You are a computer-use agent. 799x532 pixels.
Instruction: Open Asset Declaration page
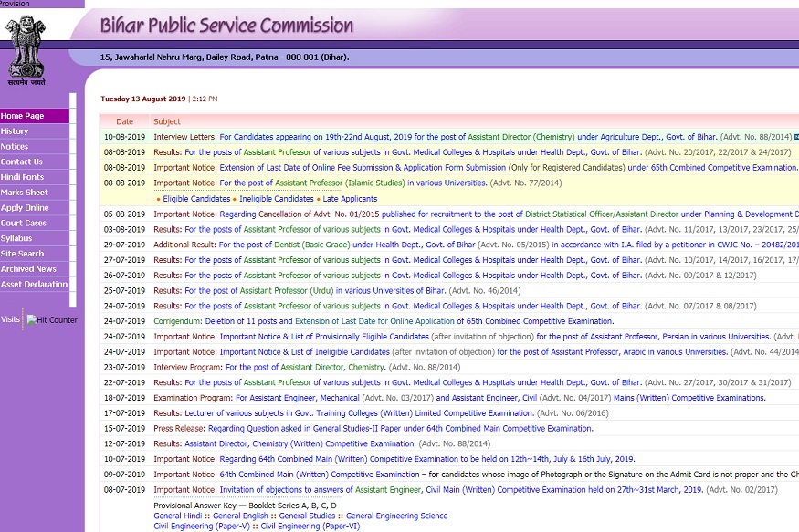[34, 284]
